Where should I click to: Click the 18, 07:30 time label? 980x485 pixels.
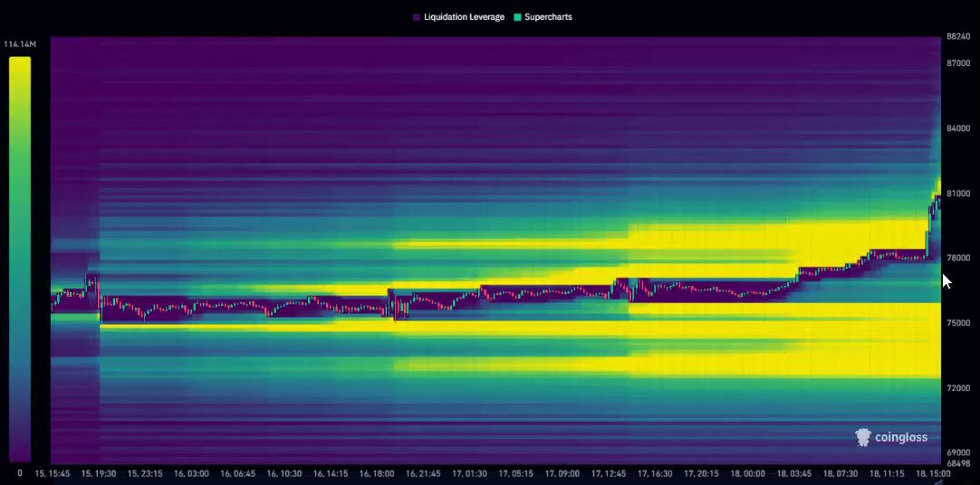pyautogui.click(x=840, y=474)
